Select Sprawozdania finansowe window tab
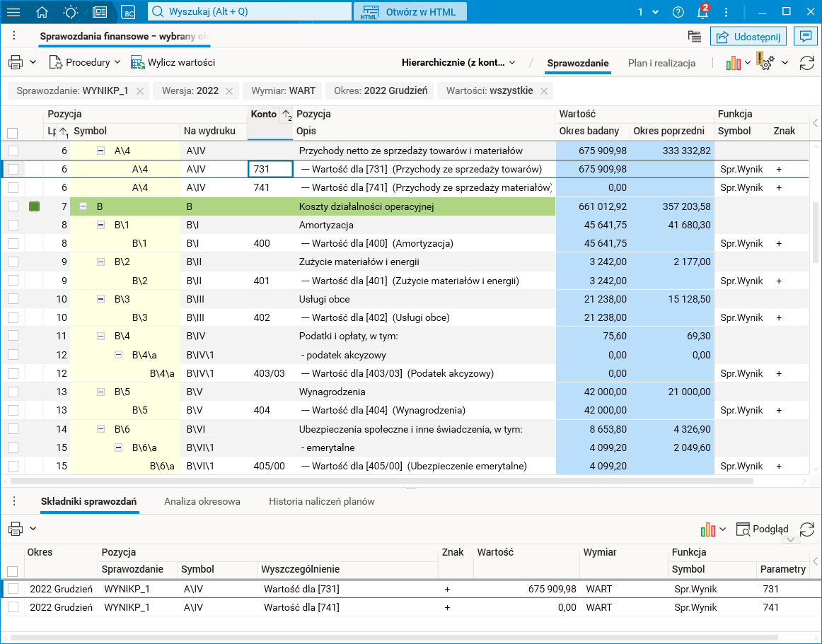The image size is (822, 644). (126, 36)
